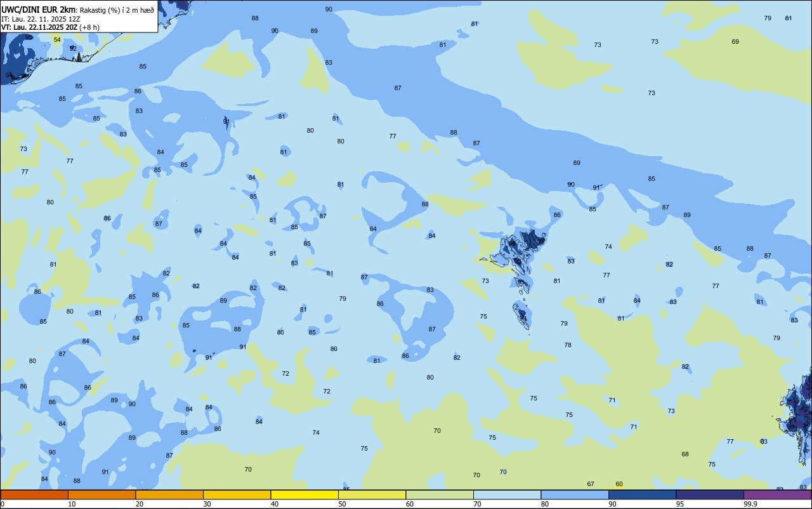
Task: Click the map value '68' in green area
Action: point(685,454)
